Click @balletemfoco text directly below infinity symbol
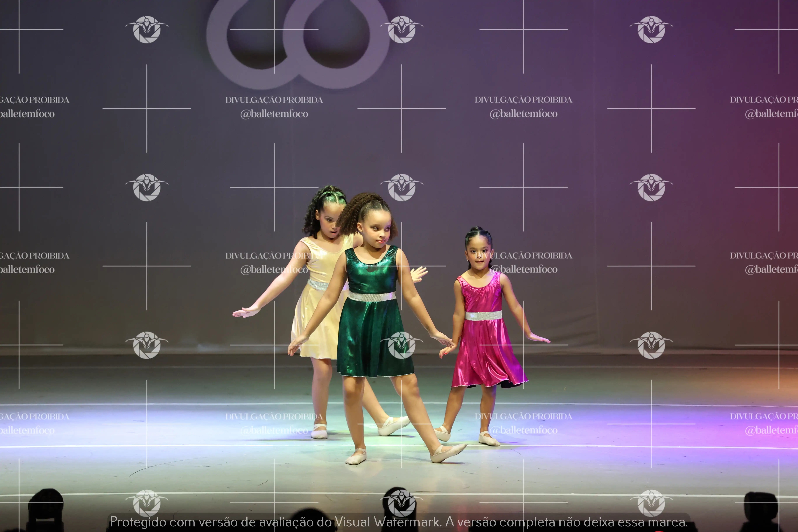The width and height of the screenshot is (798, 532). click(274, 114)
